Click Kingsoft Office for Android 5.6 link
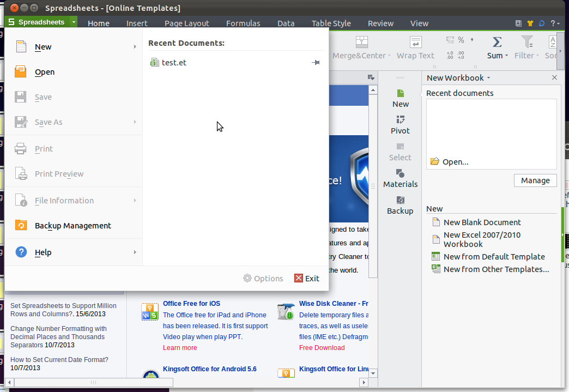This screenshot has width=569, height=392. [x=209, y=369]
